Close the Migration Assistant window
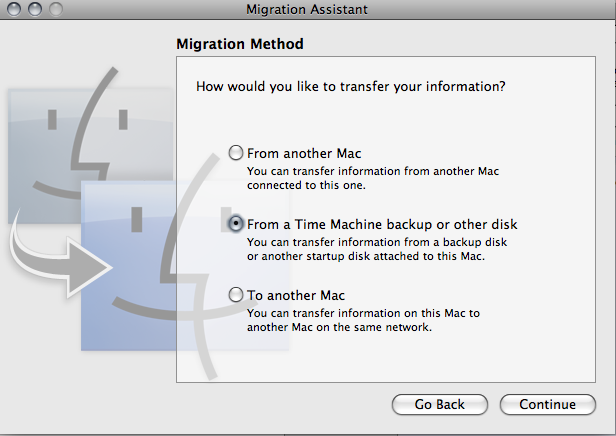This screenshot has width=616, height=436. pos(13,9)
